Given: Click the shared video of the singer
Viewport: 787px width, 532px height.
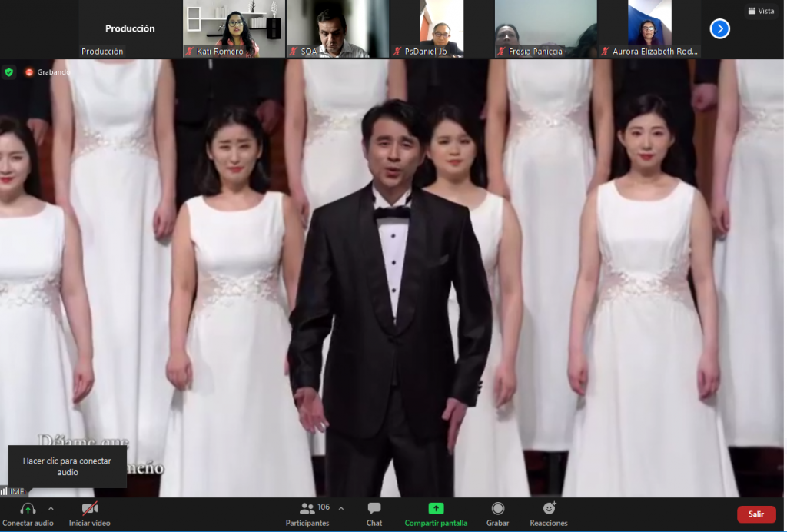Looking at the screenshot, I should click(391, 278).
